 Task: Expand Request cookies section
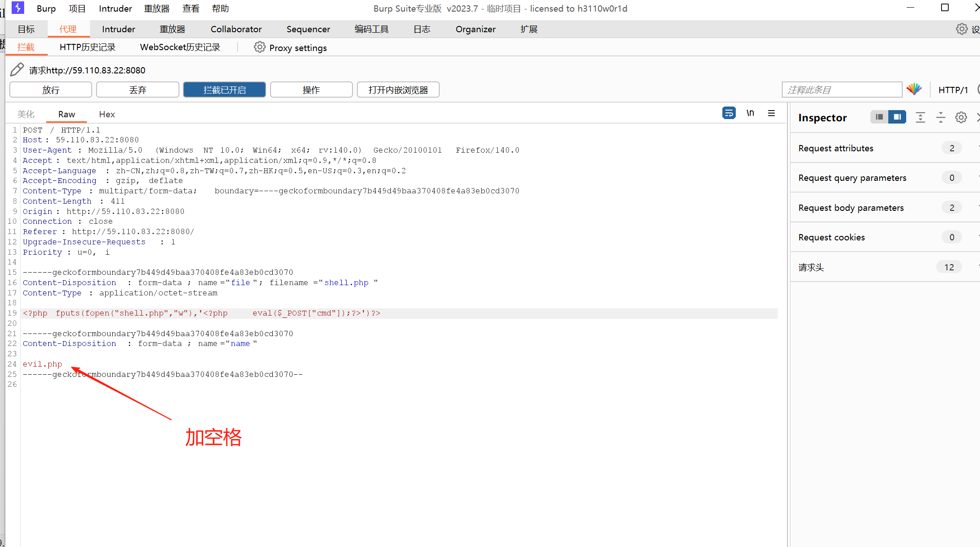click(885, 237)
